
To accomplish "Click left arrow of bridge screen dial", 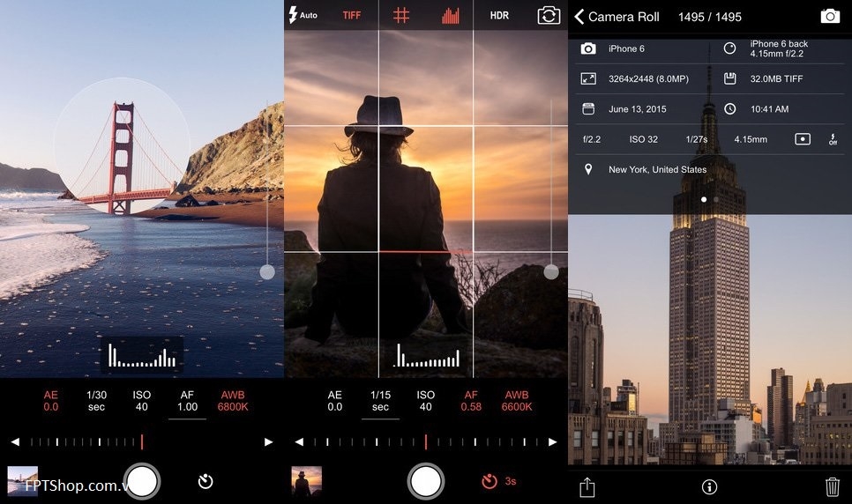I will [15, 442].
